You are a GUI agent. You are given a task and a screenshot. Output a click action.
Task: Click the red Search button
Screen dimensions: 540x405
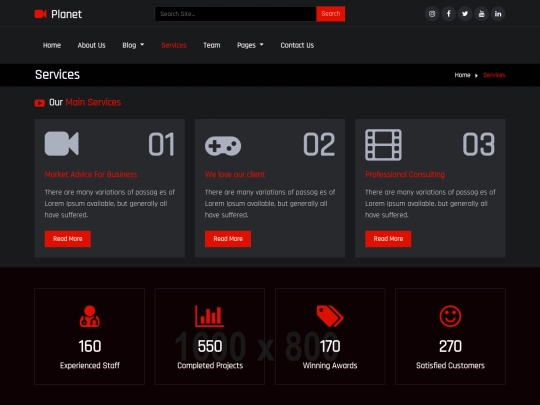tap(331, 14)
